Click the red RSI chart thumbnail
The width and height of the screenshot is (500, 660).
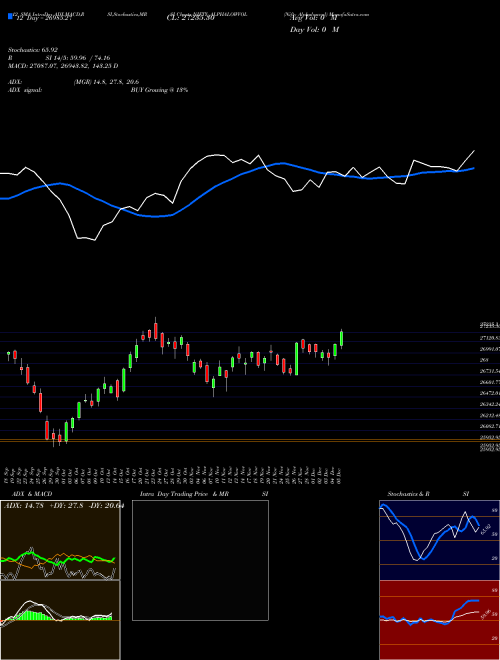[439, 620]
